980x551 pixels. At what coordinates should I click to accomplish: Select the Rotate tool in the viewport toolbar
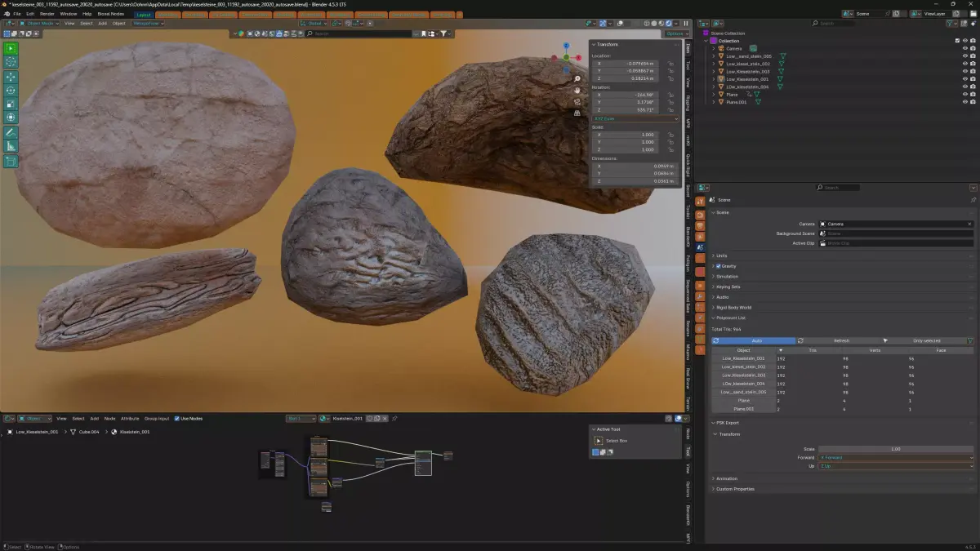tap(11, 91)
